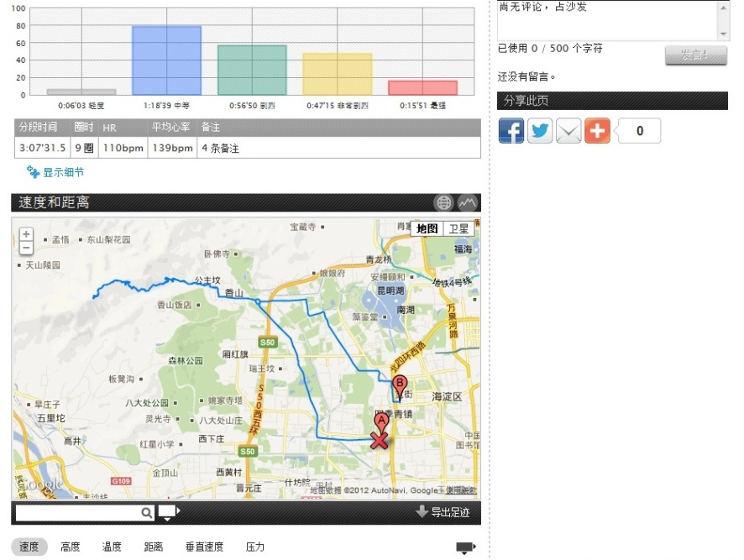The image size is (744, 560).
Task: Switch map to 卫星 satellite view
Action: click(458, 228)
